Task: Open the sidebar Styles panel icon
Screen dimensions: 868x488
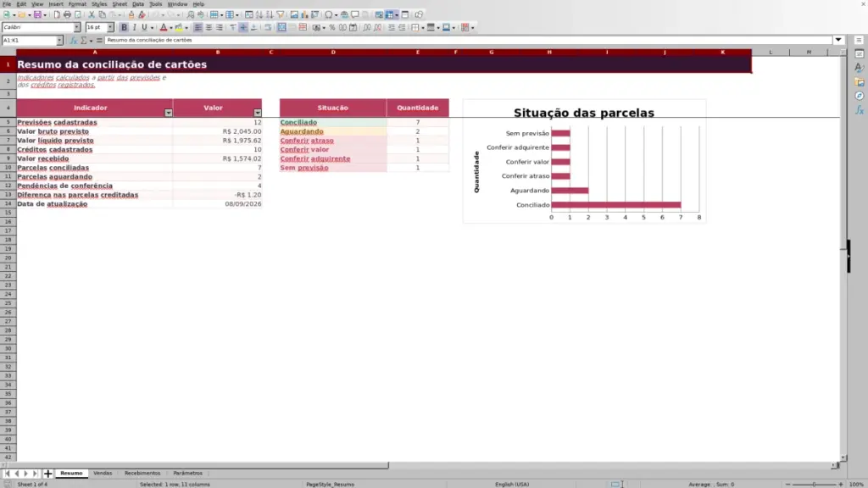Action: point(860,68)
